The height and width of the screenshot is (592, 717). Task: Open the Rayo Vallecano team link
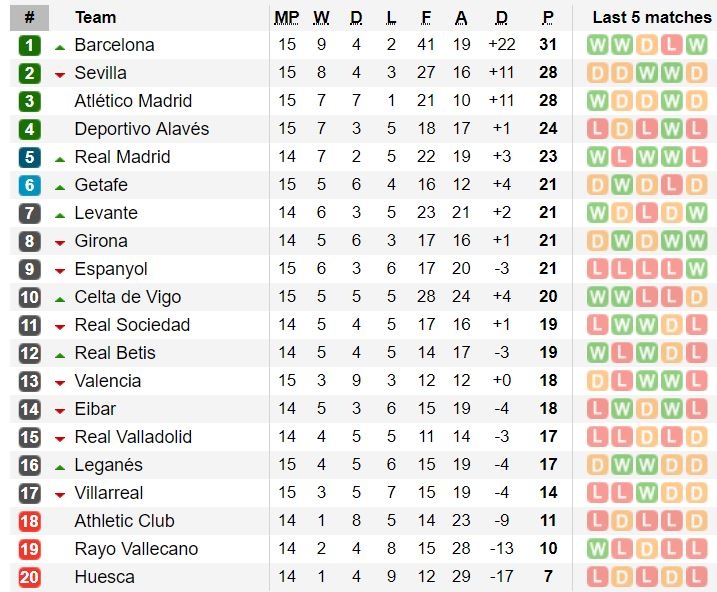point(136,549)
